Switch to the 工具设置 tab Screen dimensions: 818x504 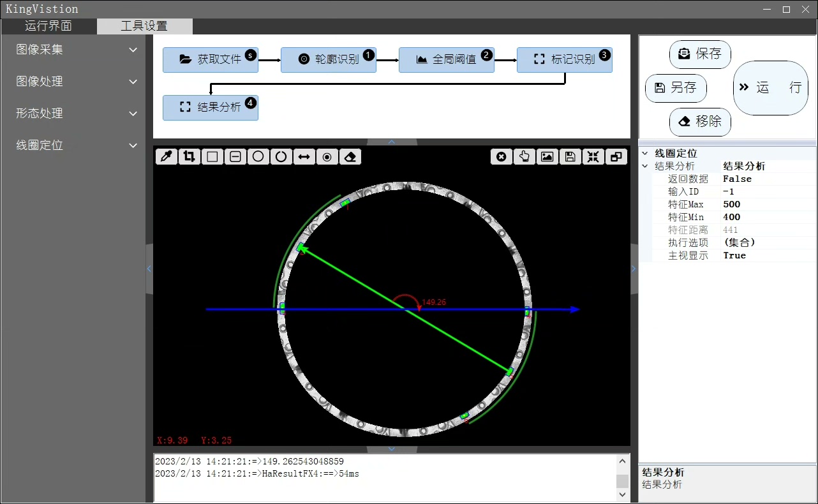(x=144, y=26)
